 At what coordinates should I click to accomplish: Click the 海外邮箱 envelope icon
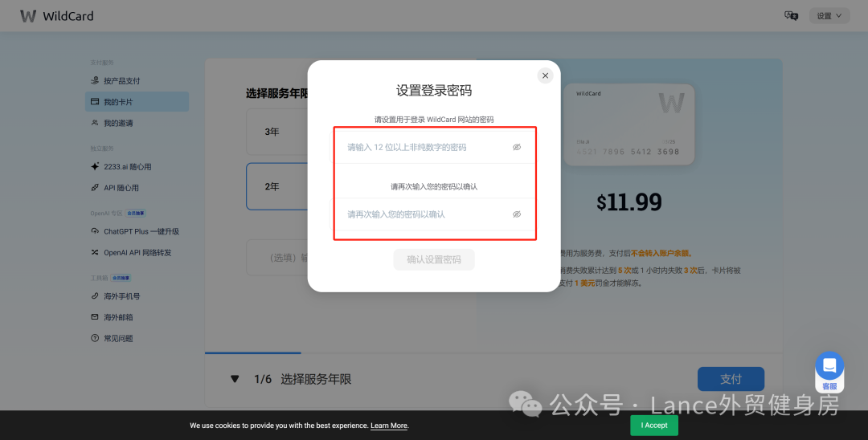click(96, 317)
